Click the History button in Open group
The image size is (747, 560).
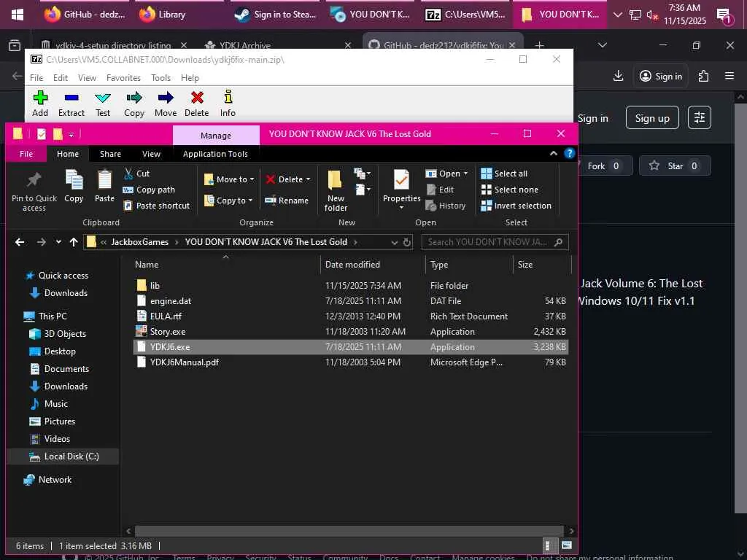click(x=446, y=206)
